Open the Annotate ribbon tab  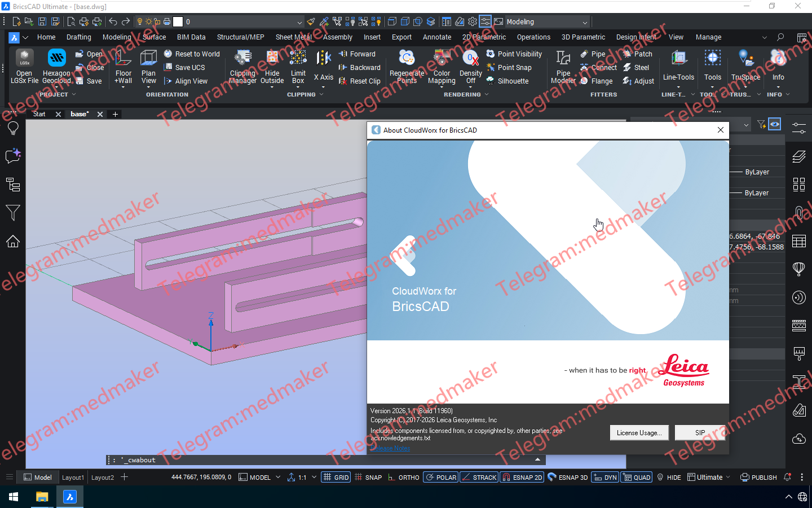[437, 37]
